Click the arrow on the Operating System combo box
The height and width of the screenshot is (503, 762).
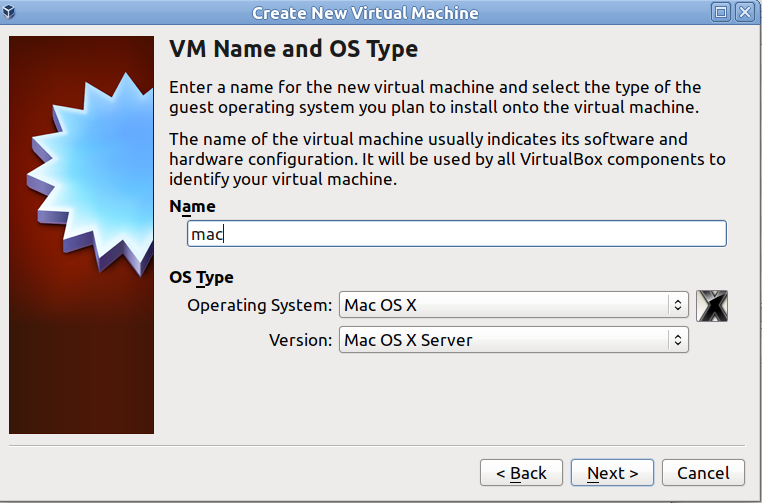678,304
